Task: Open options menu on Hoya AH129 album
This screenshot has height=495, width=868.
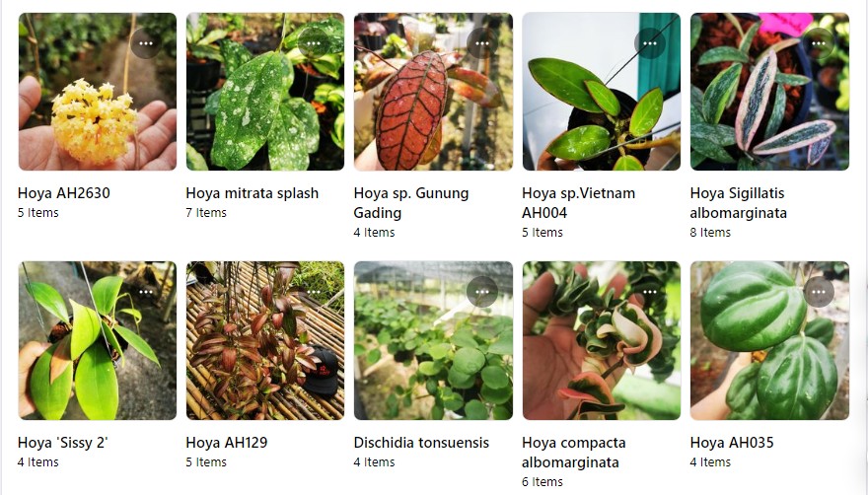Action: [x=314, y=292]
